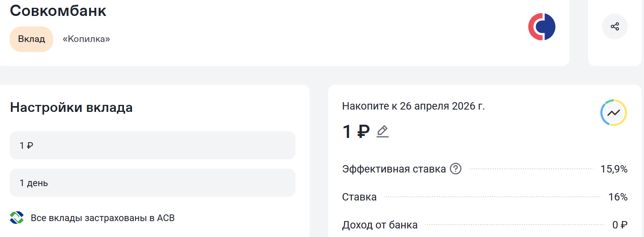Viewport: 644px width, 237px height.
Task: Focus the «1 ₽» deposit amount field
Action: coord(152,145)
